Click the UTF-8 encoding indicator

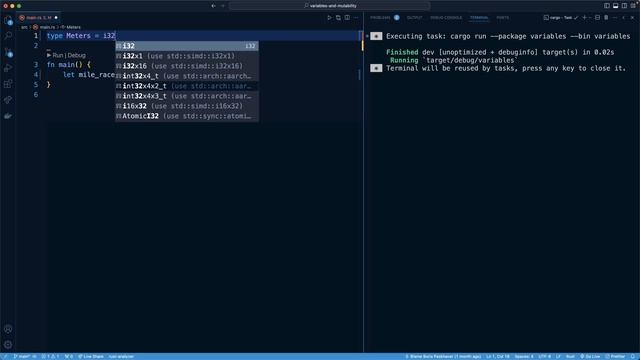pos(544,356)
